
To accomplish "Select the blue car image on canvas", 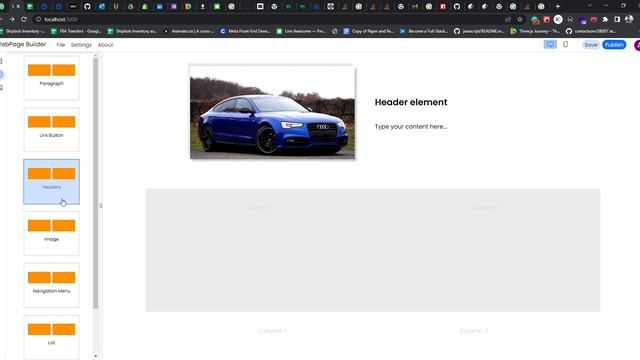I will click(x=272, y=112).
